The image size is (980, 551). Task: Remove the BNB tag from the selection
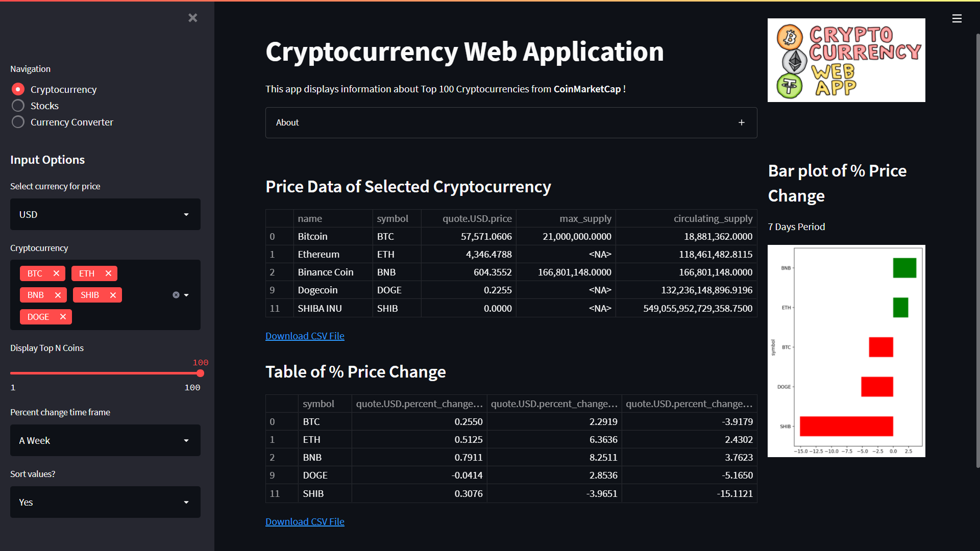[x=58, y=295]
